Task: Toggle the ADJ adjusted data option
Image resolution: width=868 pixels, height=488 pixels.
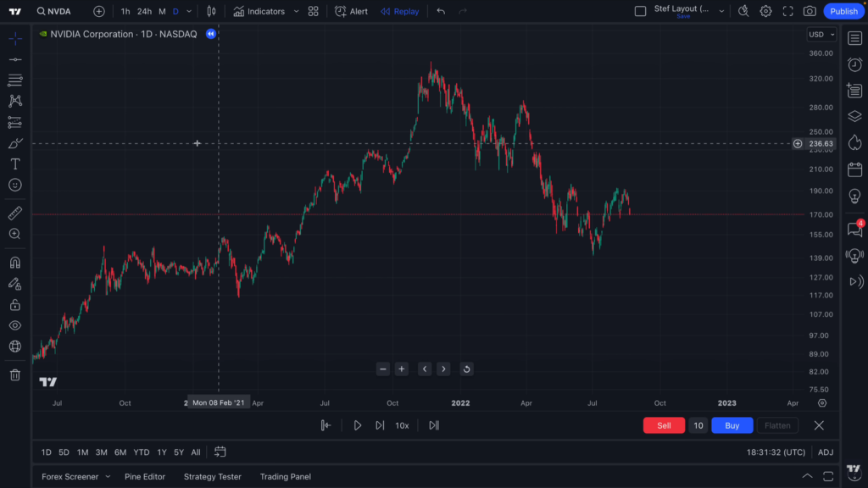Action: tap(825, 452)
